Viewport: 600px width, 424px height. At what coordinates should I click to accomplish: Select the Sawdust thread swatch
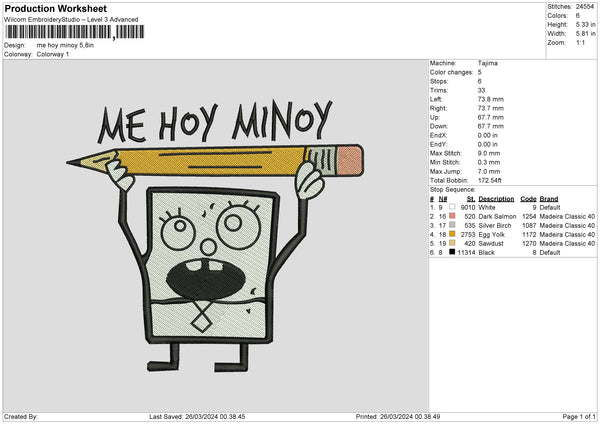click(x=452, y=243)
